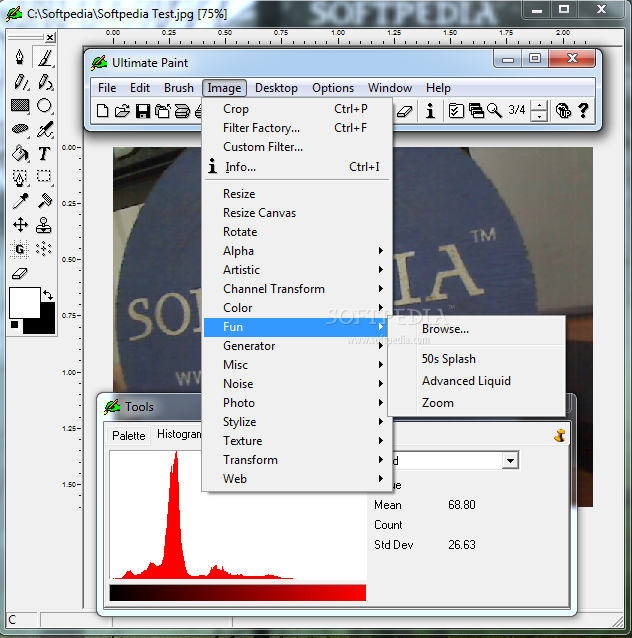Click the checklist toolbar icon

[456, 111]
